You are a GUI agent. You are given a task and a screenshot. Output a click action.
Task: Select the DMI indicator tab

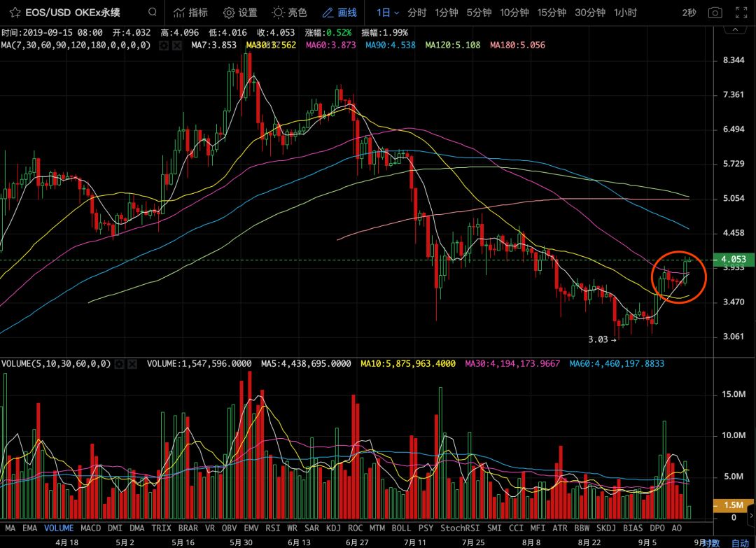(115, 528)
